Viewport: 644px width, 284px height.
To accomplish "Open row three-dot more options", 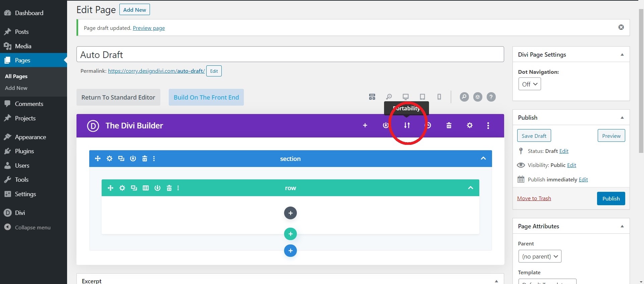I will tap(178, 188).
